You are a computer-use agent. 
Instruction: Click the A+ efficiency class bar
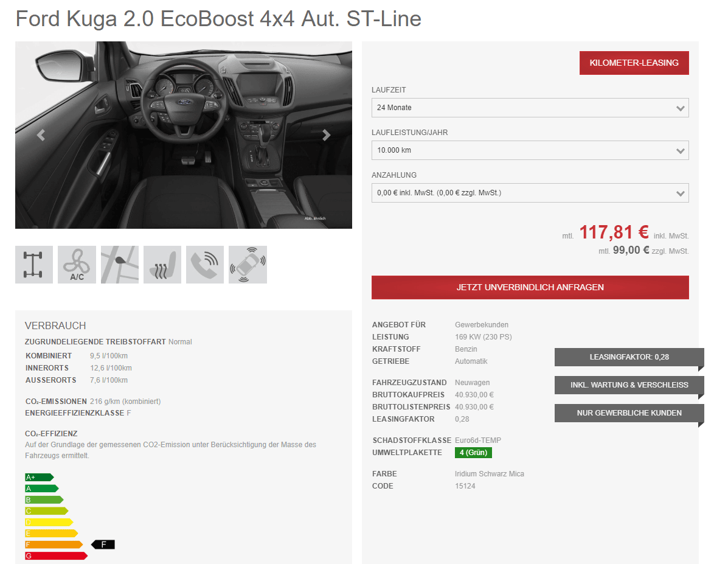coord(40,477)
